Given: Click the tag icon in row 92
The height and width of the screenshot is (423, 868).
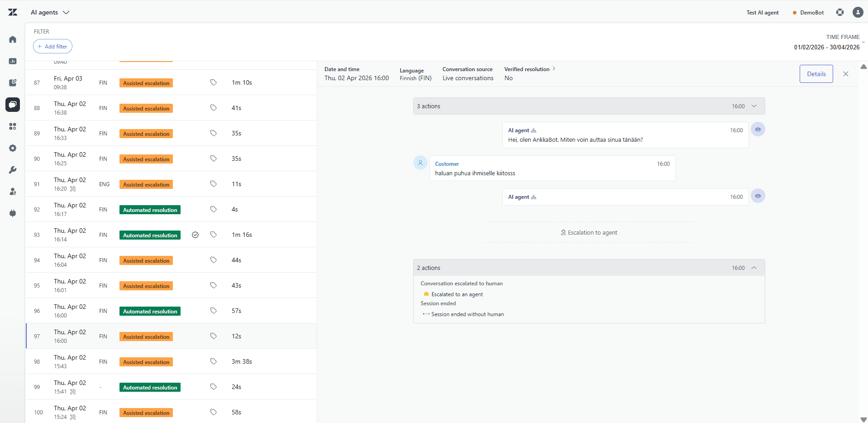Looking at the screenshot, I should click(213, 209).
